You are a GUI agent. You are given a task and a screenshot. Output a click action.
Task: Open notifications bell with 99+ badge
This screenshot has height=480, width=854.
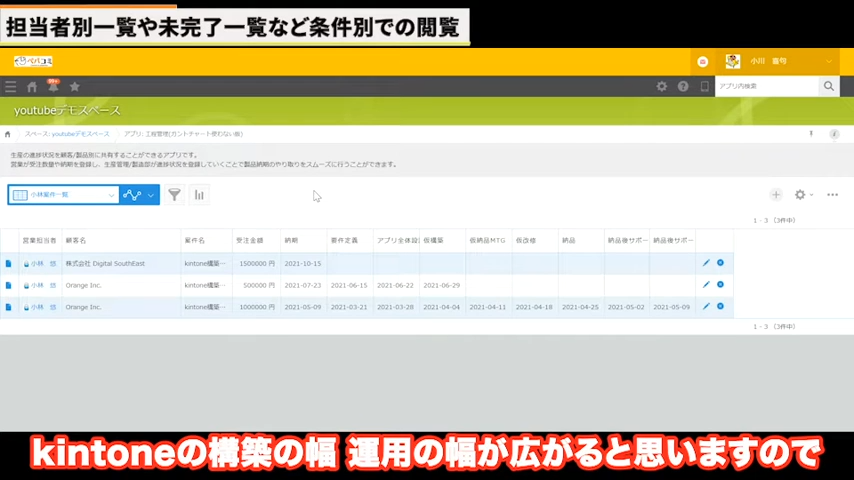tap(53, 86)
